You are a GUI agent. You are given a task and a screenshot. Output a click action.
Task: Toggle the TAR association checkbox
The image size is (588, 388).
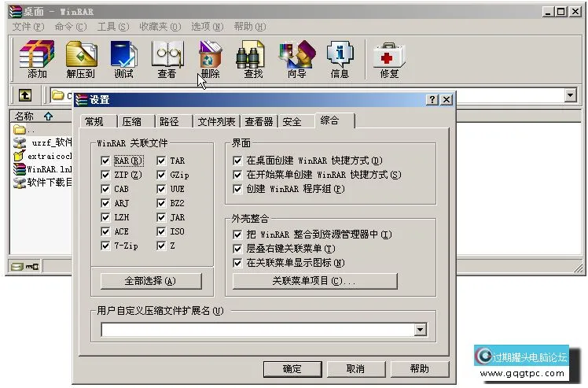tap(161, 161)
